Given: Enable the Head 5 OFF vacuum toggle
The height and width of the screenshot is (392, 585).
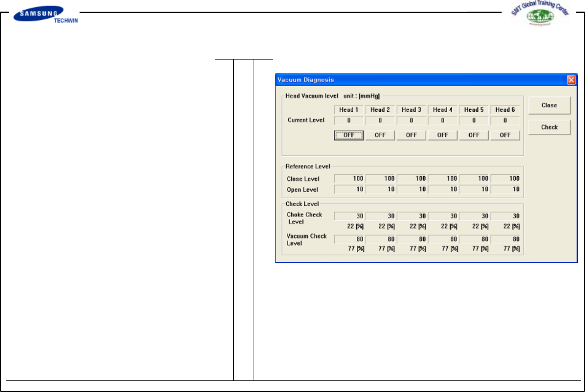Looking at the screenshot, I should point(474,135).
